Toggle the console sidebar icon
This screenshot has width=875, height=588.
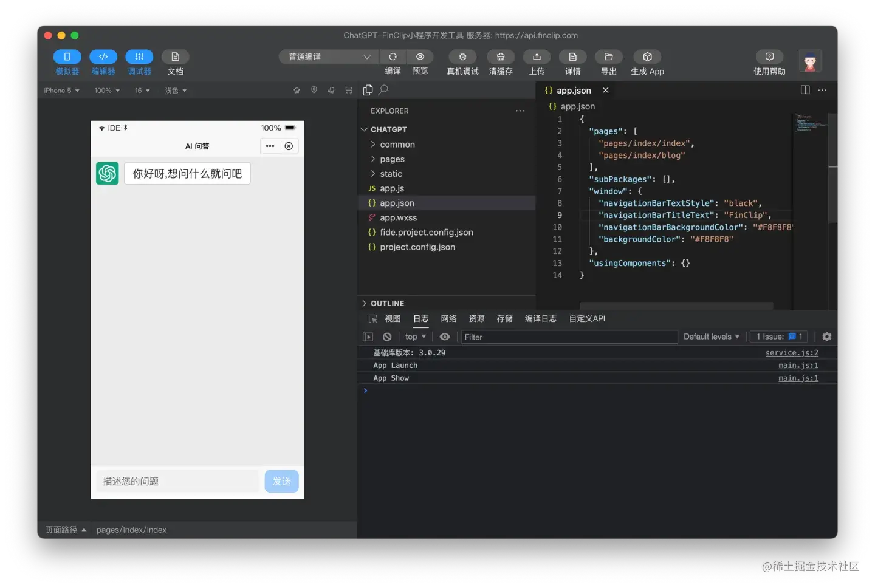[x=368, y=337]
